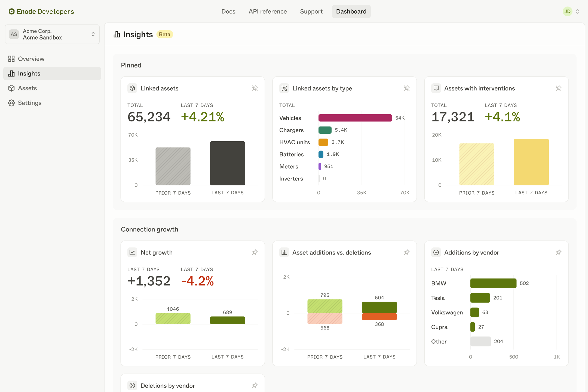The height and width of the screenshot is (392, 588).
Task: Unpin the Assets with interventions card
Action: click(559, 88)
